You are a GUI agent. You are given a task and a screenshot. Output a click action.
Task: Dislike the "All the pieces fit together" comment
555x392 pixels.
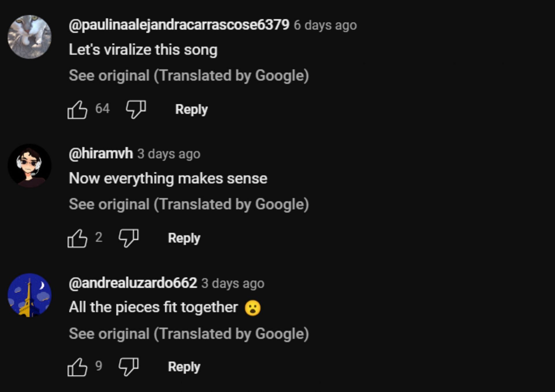128,367
